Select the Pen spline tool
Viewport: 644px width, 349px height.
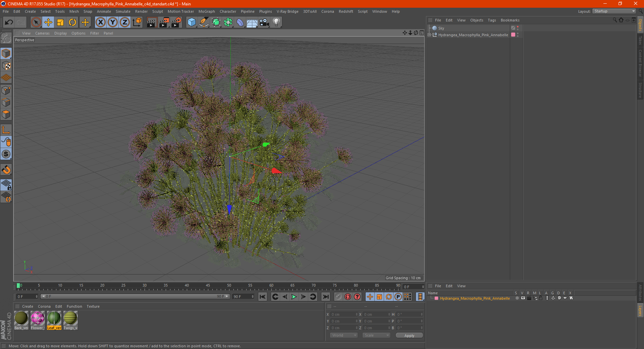204,22
